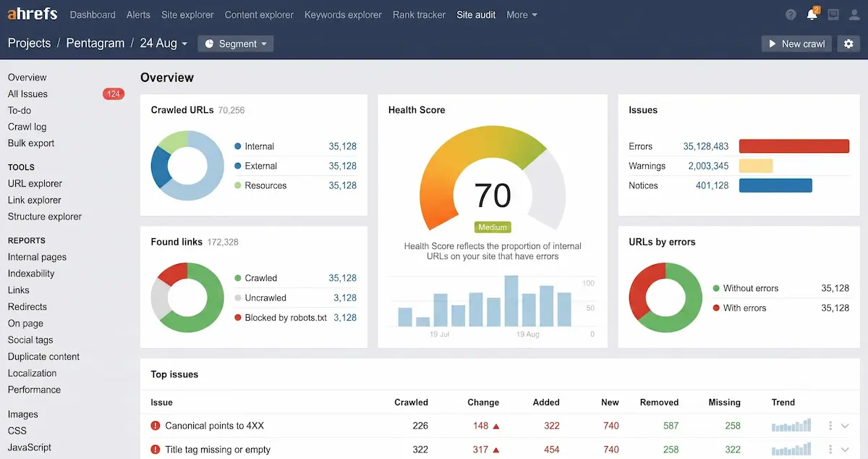Screen dimensions: 868x459
Task: Click Notices count 401,128
Action: click(x=712, y=185)
